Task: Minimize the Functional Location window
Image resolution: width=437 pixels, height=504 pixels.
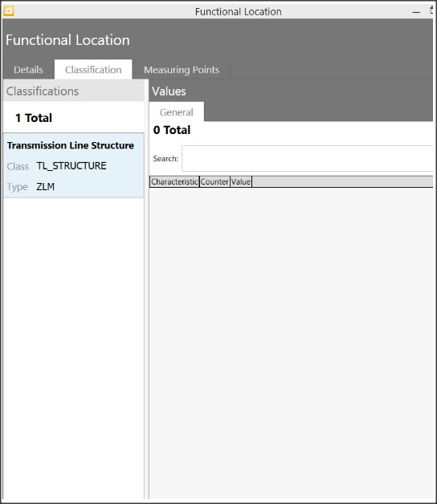Action: pyautogui.click(x=416, y=12)
